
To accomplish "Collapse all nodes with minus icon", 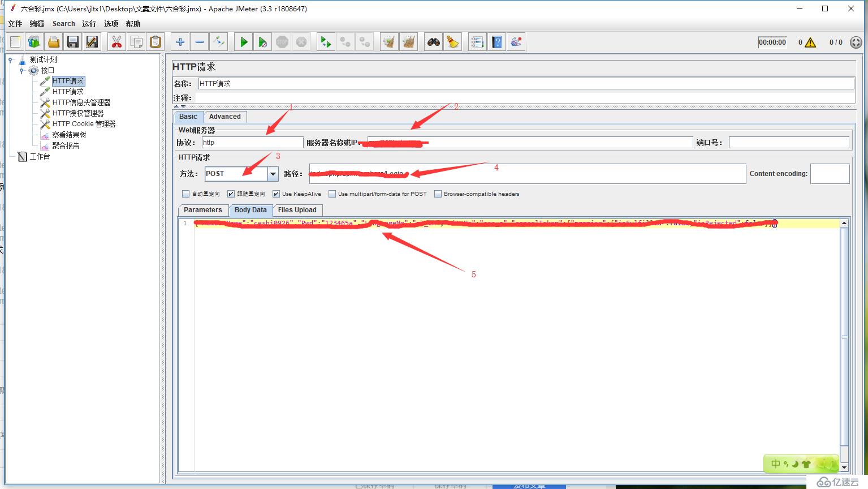I will pyautogui.click(x=200, y=42).
